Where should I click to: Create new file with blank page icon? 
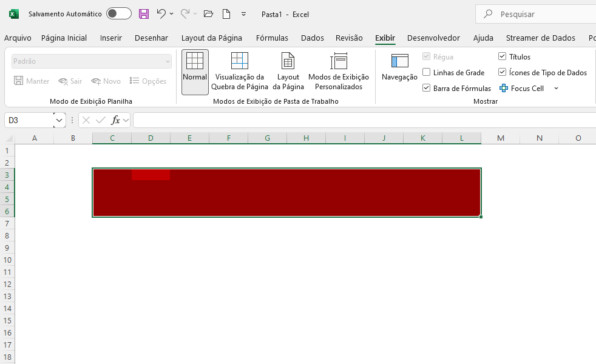point(226,14)
